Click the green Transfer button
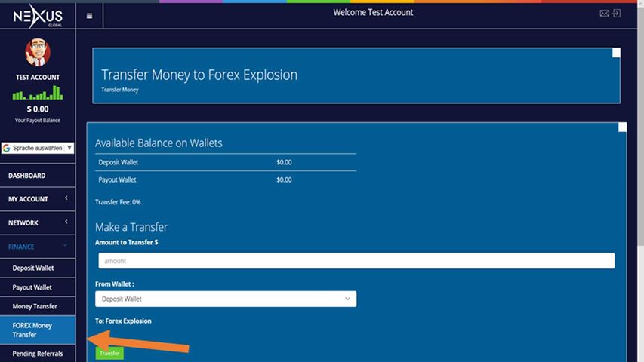Screen dimensions: 644x362 tap(109, 353)
